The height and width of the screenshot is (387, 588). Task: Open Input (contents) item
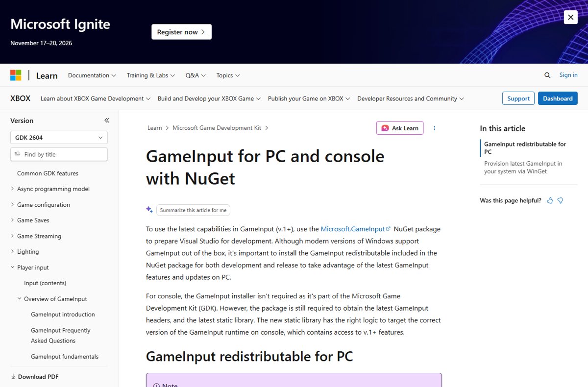[x=45, y=283]
